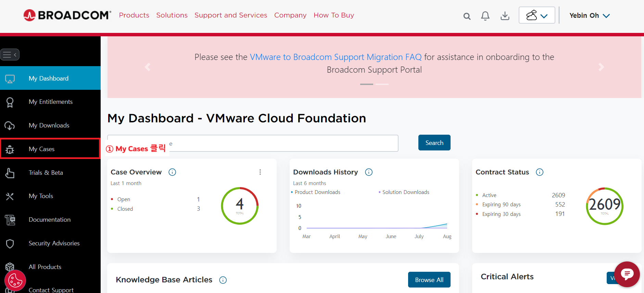Image resolution: width=644 pixels, height=293 pixels.
Task: Click the Downloads History info icon
Action: coord(369,172)
